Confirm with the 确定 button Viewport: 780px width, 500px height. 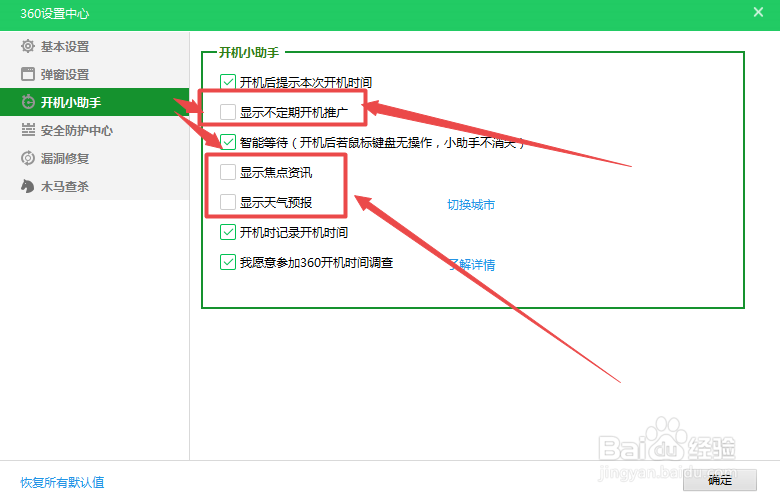click(x=720, y=480)
